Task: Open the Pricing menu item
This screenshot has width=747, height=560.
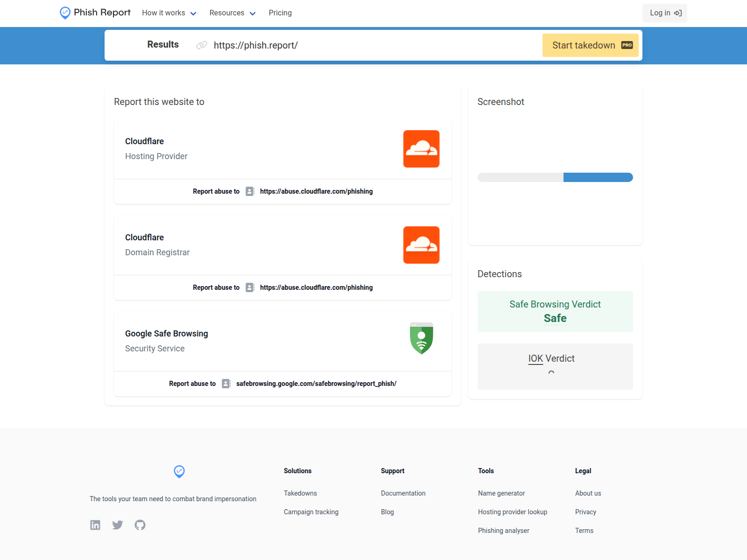Action: coord(280,13)
